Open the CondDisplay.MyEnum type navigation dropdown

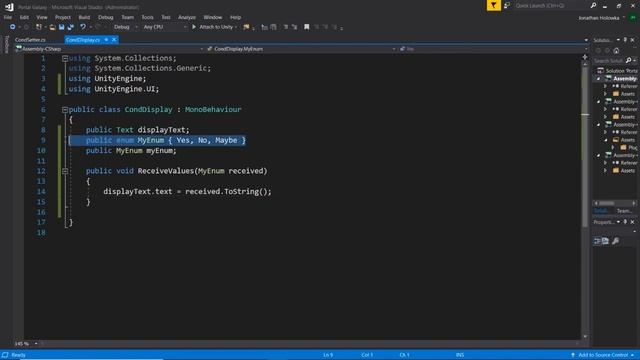(301, 49)
